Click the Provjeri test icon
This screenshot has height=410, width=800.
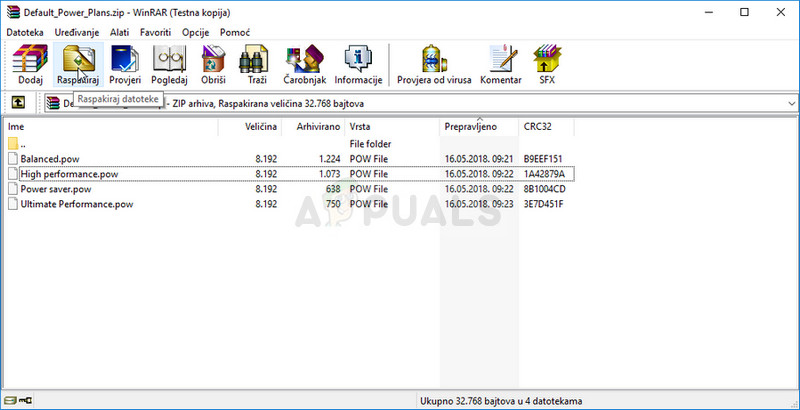click(125, 65)
